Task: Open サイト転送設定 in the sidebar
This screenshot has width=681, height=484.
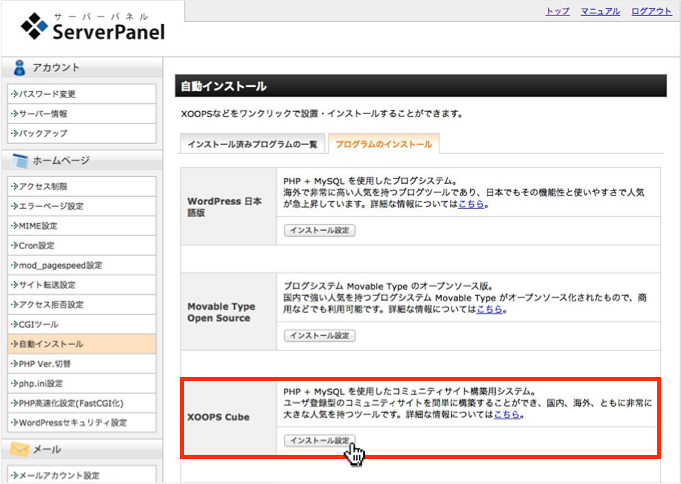Action: pyautogui.click(x=82, y=285)
